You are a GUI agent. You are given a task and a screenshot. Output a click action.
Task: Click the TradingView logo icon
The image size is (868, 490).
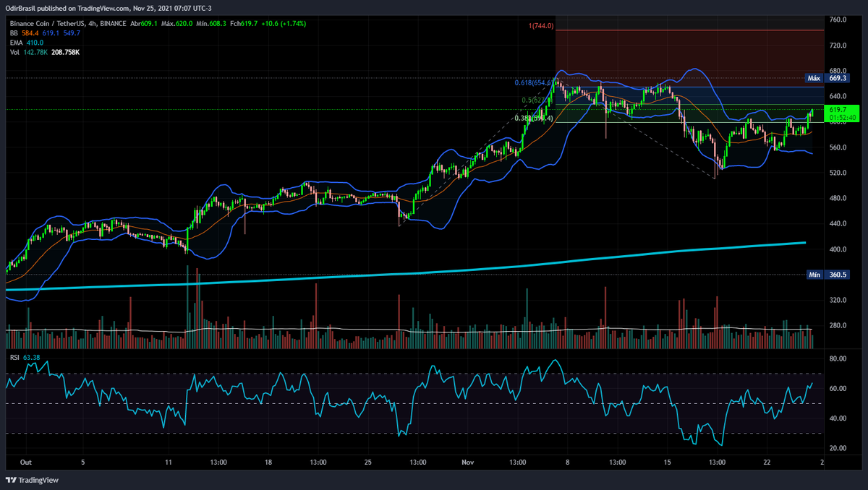pos(10,480)
